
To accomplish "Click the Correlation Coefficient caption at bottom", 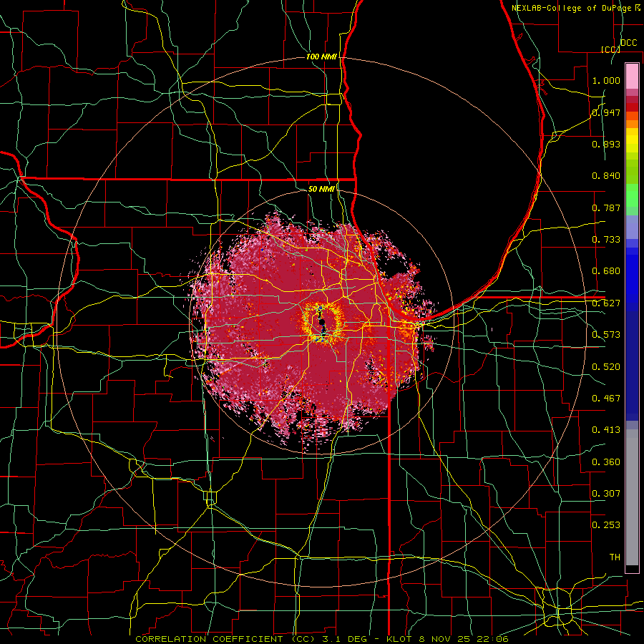I will [322, 639].
